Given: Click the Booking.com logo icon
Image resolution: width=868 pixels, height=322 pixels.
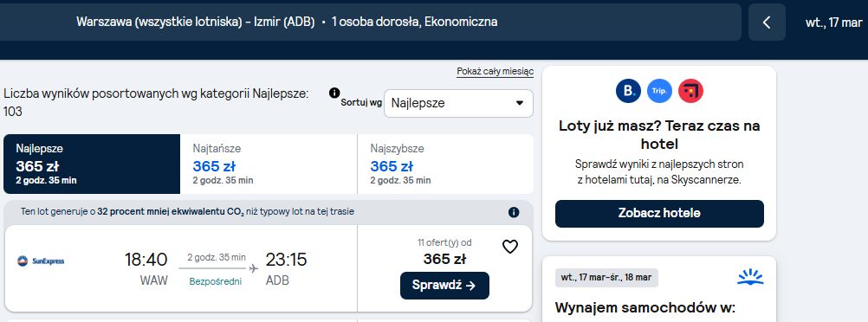Looking at the screenshot, I should (x=628, y=91).
